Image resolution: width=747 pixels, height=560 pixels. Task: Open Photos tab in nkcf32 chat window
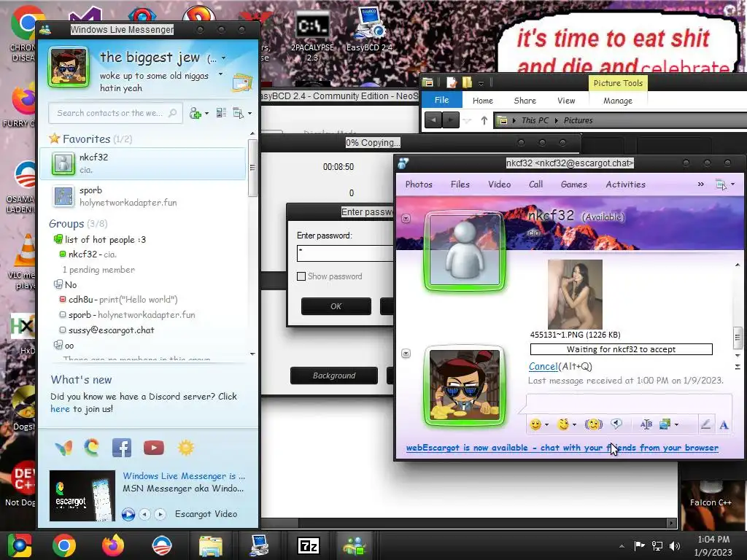419,184
